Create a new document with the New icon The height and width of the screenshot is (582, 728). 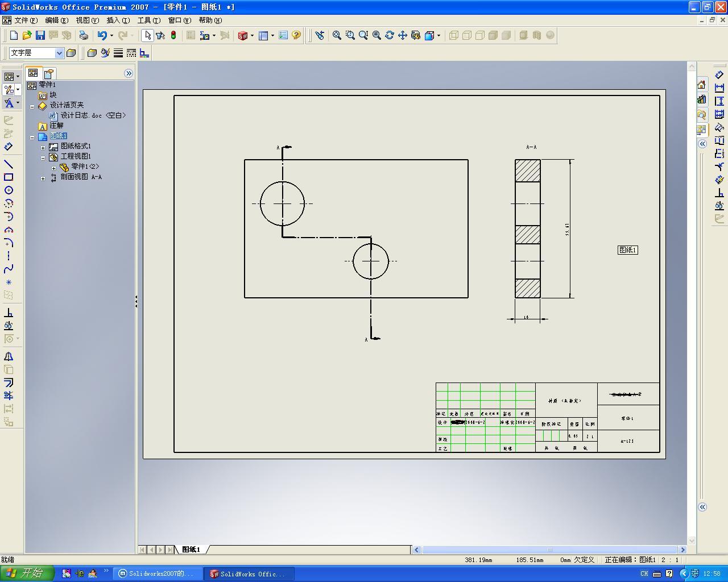14,35
